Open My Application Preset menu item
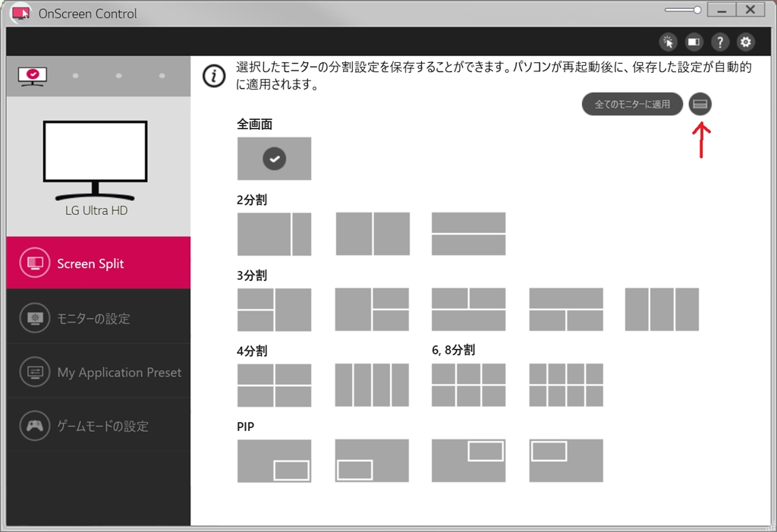Viewport: 777px width, 532px height. click(x=98, y=372)
